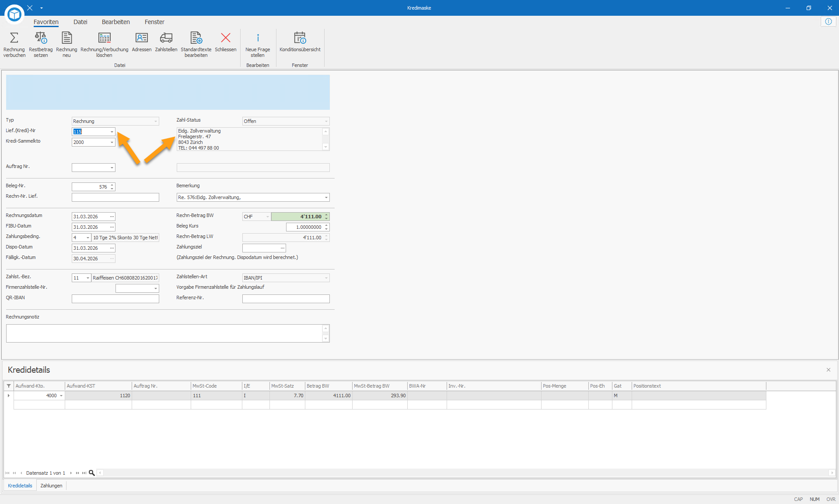Expand the Typ dropdown

tap(155, 121)
